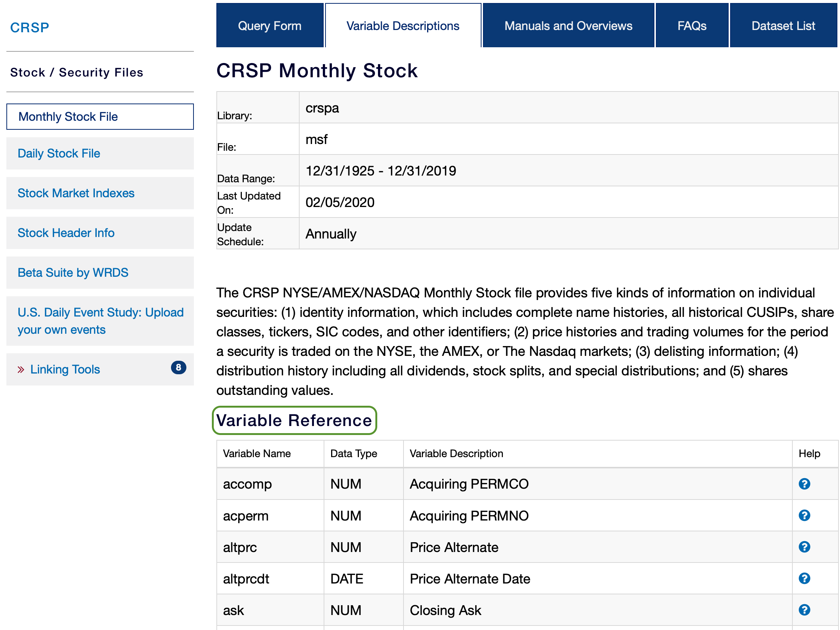Open help for accomp variable
Image resolution: width=840 pixels, height=630 pixels.
click(804, 484)
